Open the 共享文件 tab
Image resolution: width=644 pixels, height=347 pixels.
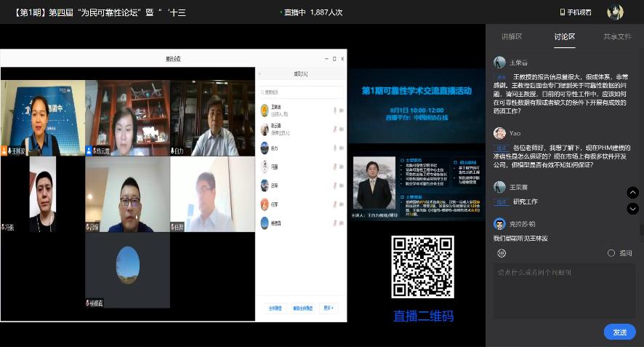617,36
